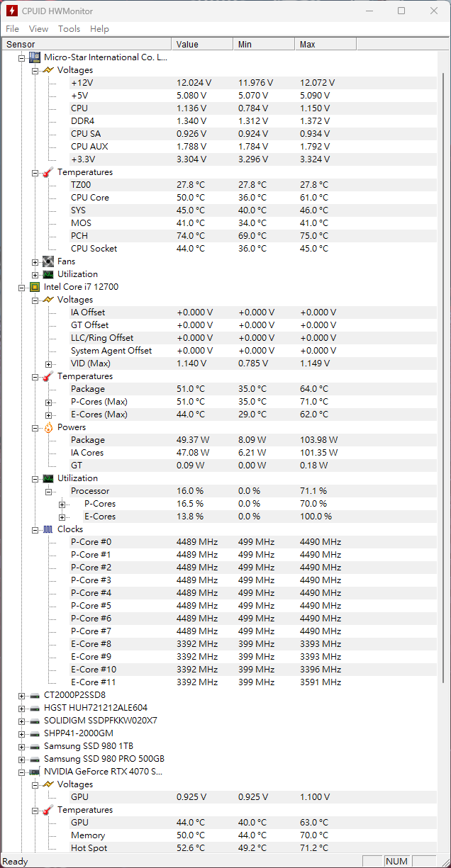Click the NVIDIA graphics card icon
Image resolution: width=451 pixels, height=868 pixels.
click(x=34, y=772)
